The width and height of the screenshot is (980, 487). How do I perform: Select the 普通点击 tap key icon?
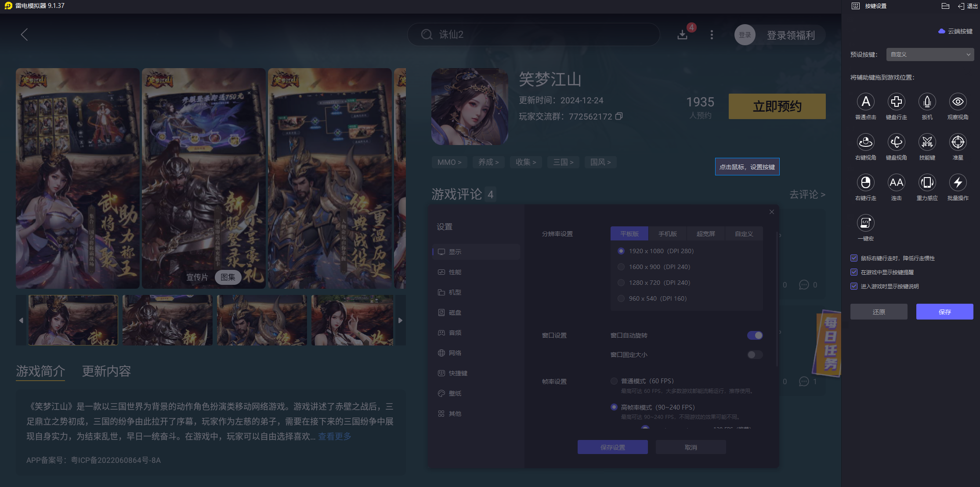865,102
